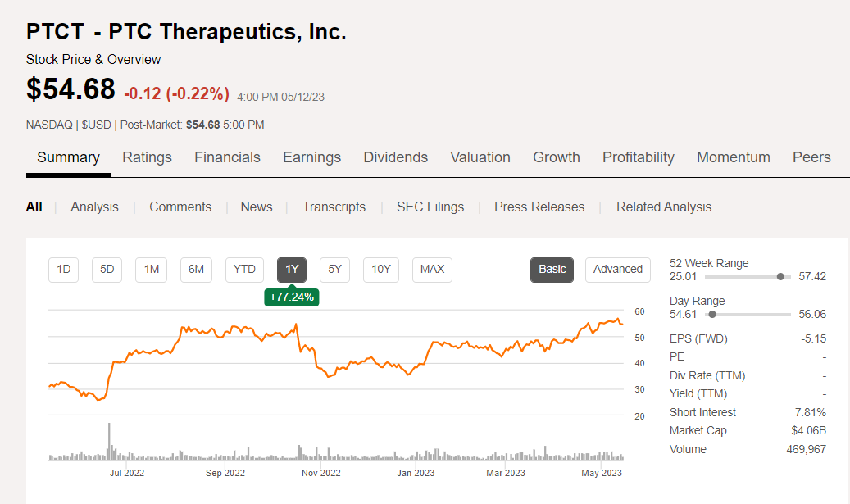Click the large volume spike bar
Viewport: 850px width, 504px height.
point(109,441)
